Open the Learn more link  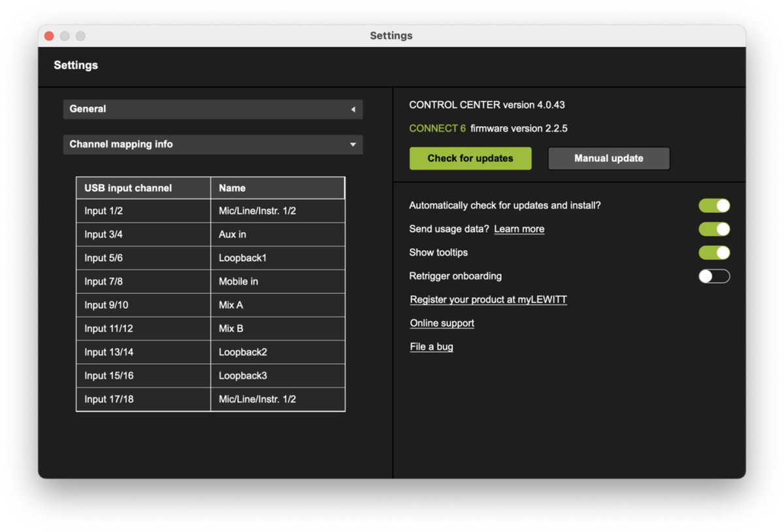519,229
